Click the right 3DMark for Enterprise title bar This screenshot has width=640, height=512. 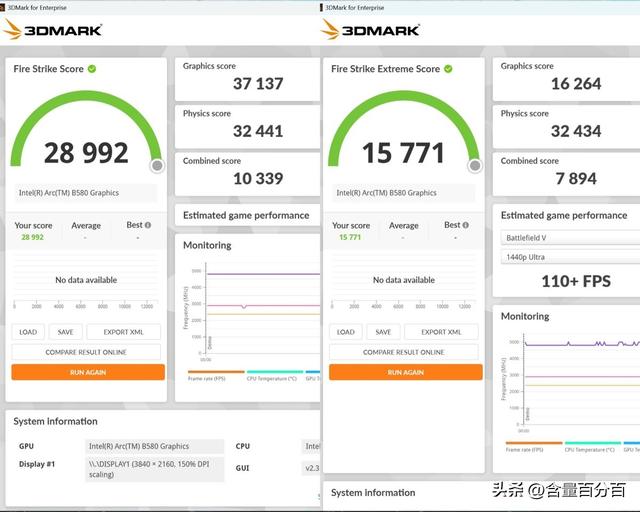click(480, 7)
